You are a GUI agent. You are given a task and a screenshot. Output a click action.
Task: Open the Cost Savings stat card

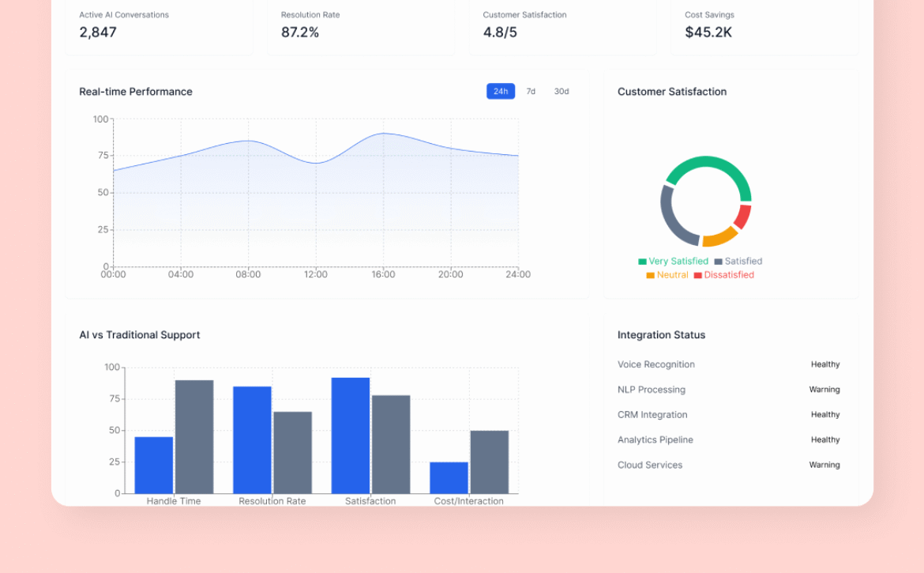[x=764, y=26]
